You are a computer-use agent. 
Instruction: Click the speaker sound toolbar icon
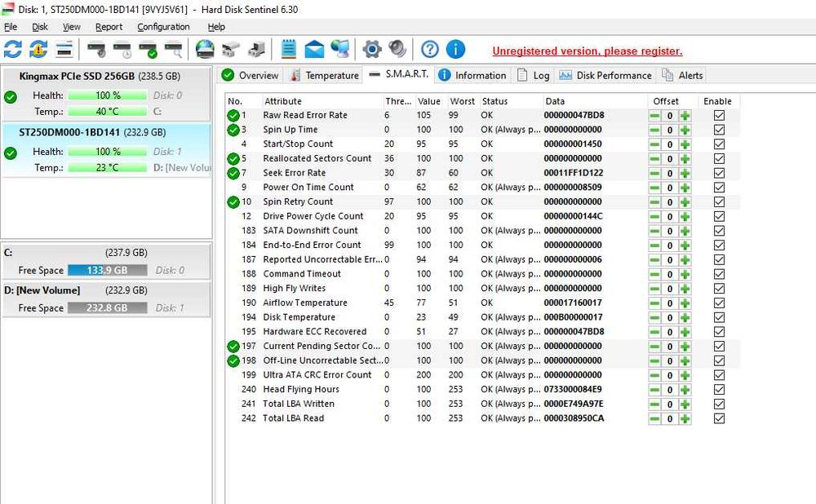(397, 50)
